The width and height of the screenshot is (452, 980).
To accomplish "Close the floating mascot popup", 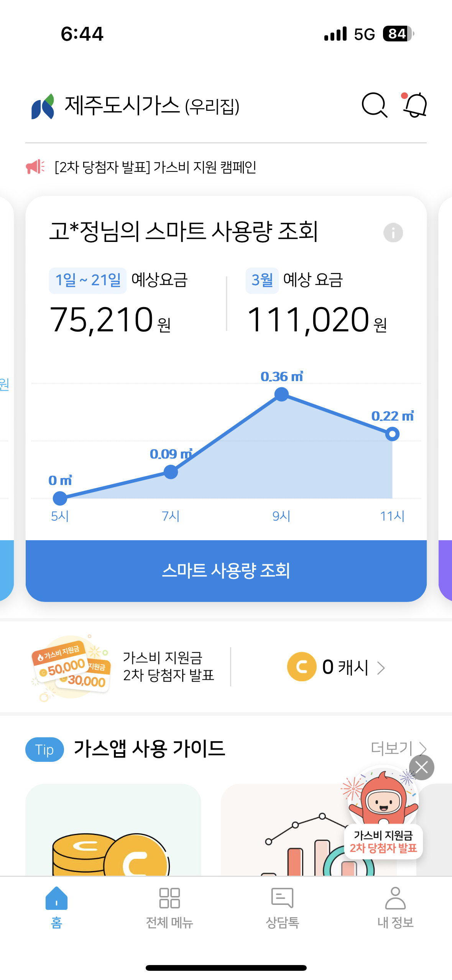I will (421, 768).
